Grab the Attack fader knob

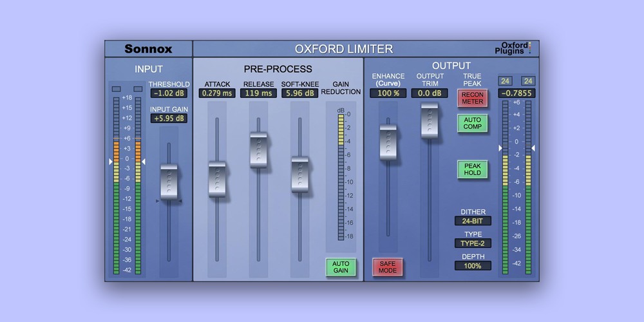tap(217, 178)
